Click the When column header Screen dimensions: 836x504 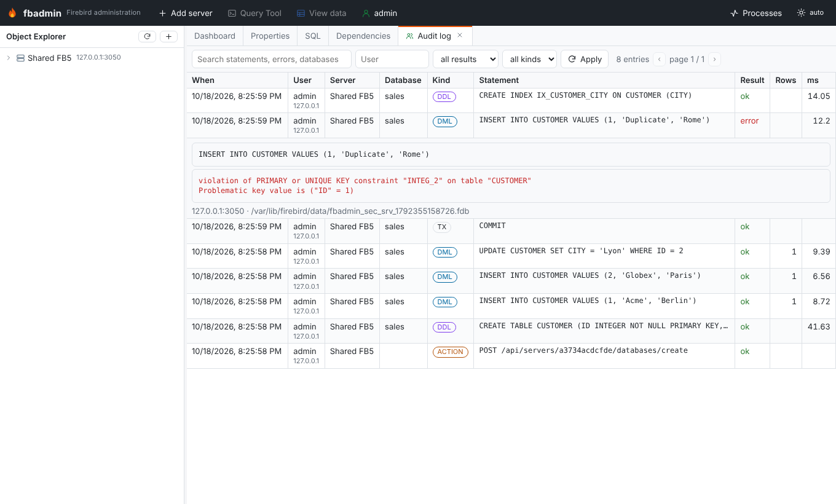[237, 80]
